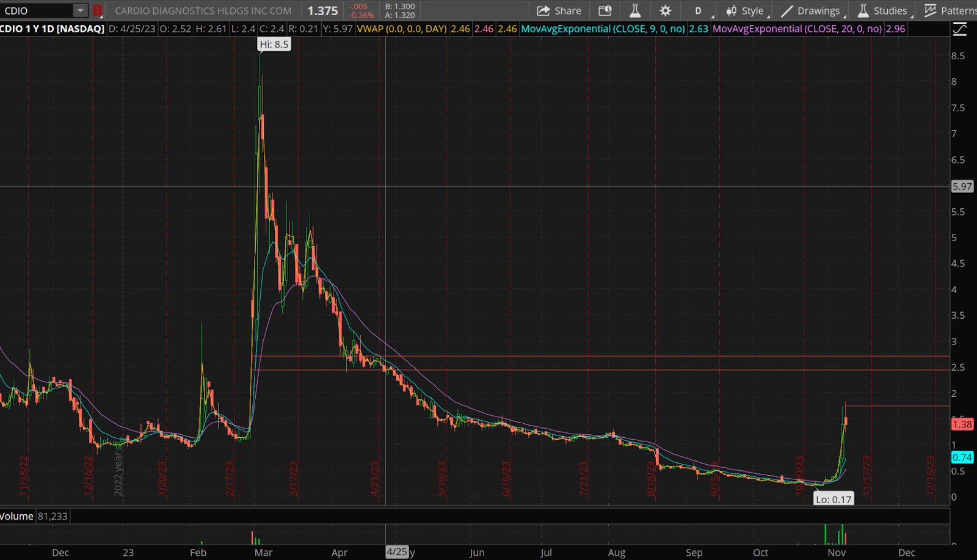Select the VWAP study label
This screenshot has height=560, width=977.
pos(401,29)
